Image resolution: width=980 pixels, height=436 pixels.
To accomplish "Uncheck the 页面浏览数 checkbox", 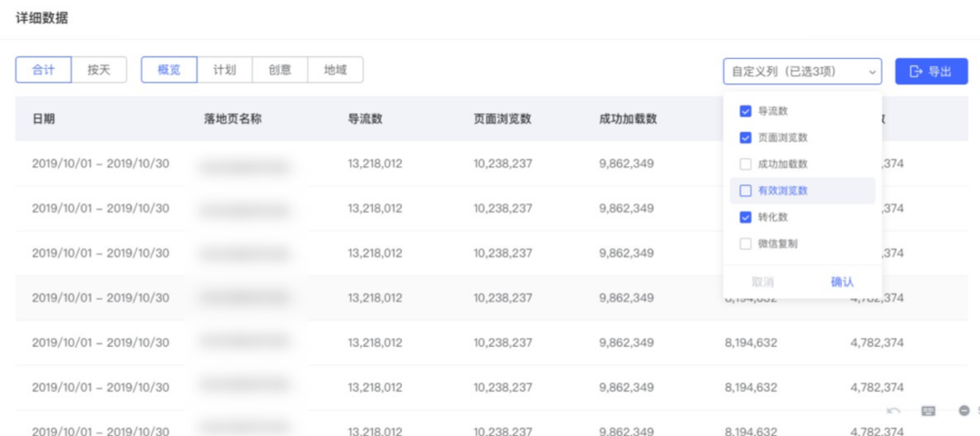I will (745, 138).
